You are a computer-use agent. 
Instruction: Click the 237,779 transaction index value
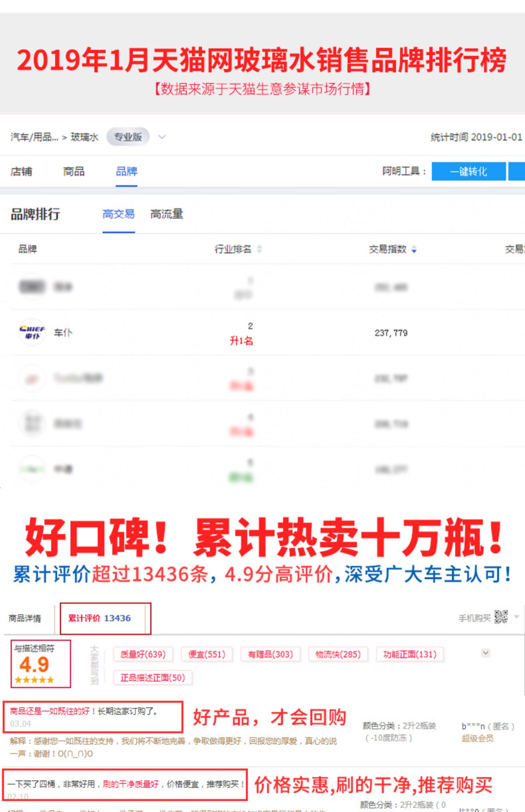tap(391, 333)
